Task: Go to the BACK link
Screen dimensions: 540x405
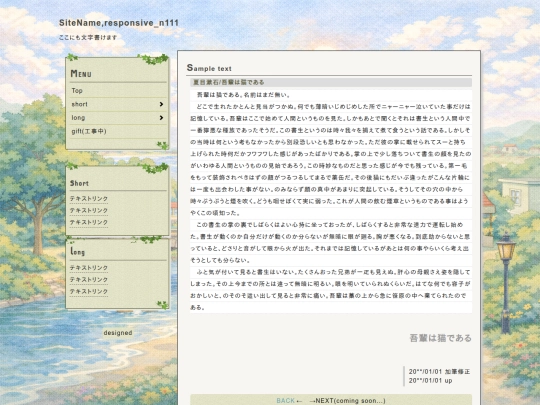Action: click(x=285, y=401)
